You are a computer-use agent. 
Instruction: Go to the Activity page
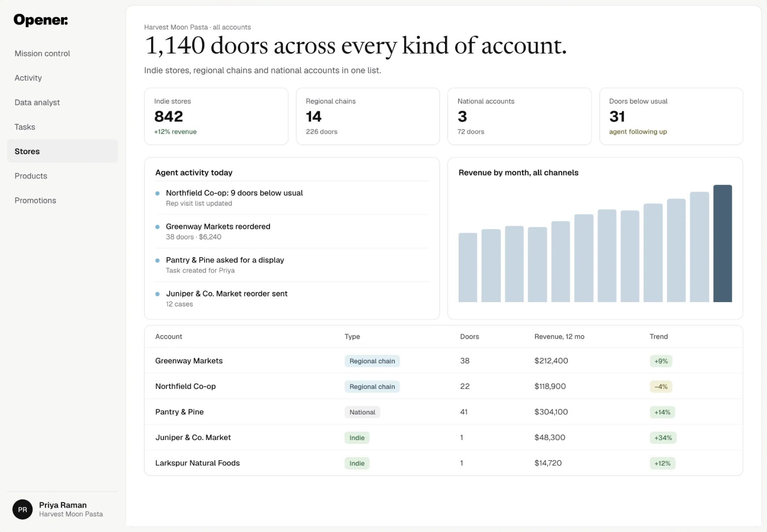point(63,78)
